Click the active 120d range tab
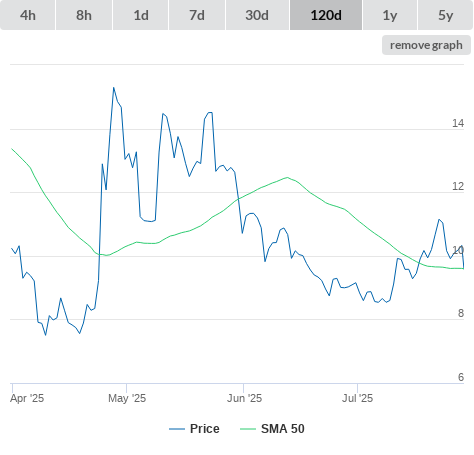474x455 pixels. tap(326, 15)
